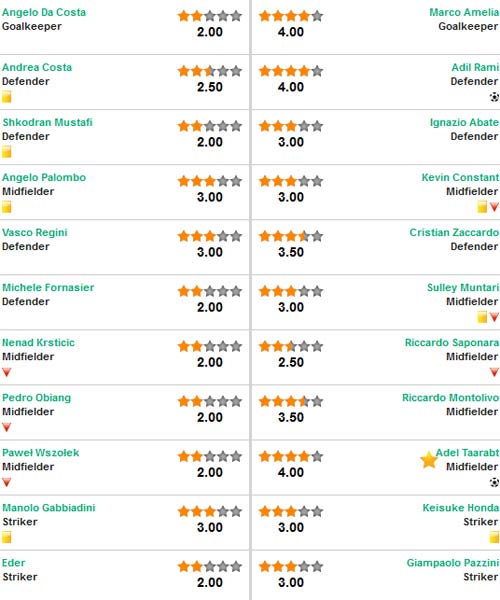
Task: Click the goal ball icon under Adil Rami
Action: tap(494, 97)
